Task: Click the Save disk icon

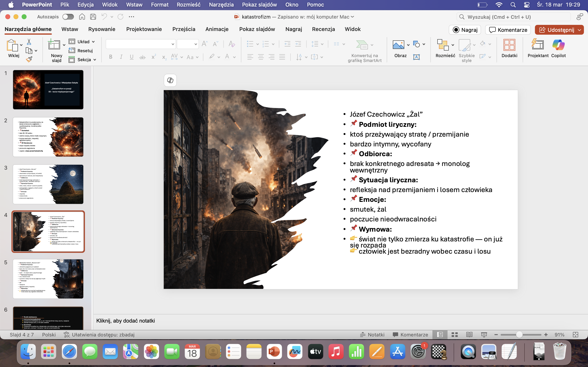Action: coord(93,17)
